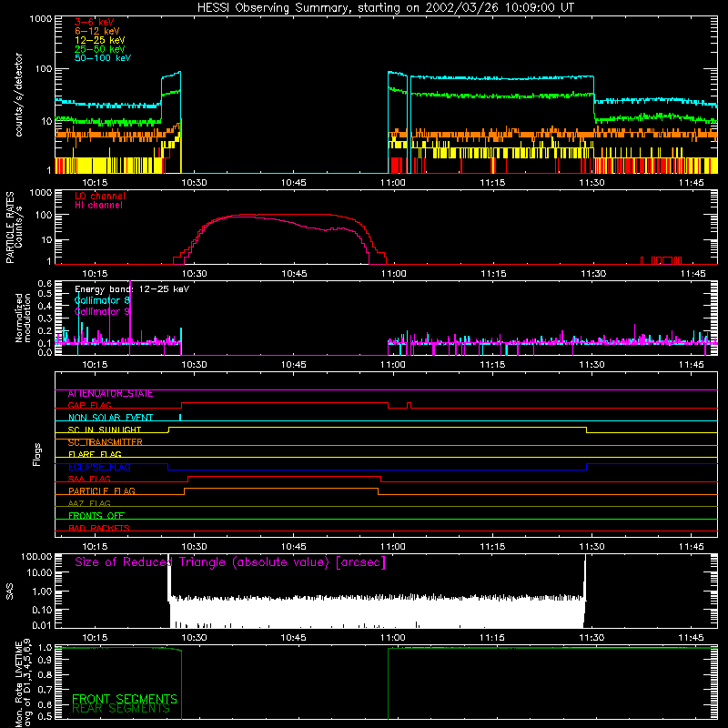Select the Collimator 8 legend entry
Image resolution: width=728 pixels, height=728 pixels.
tap(102, 300)
